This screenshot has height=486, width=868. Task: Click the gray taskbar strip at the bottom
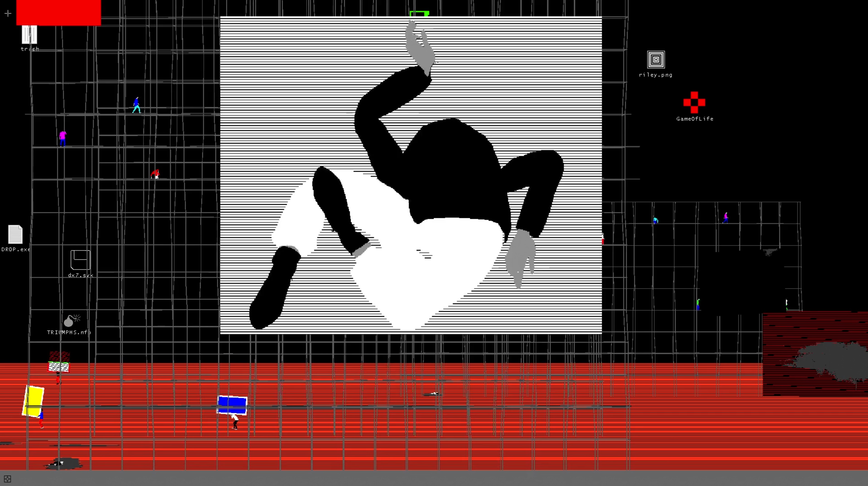(x=434, y=479)
